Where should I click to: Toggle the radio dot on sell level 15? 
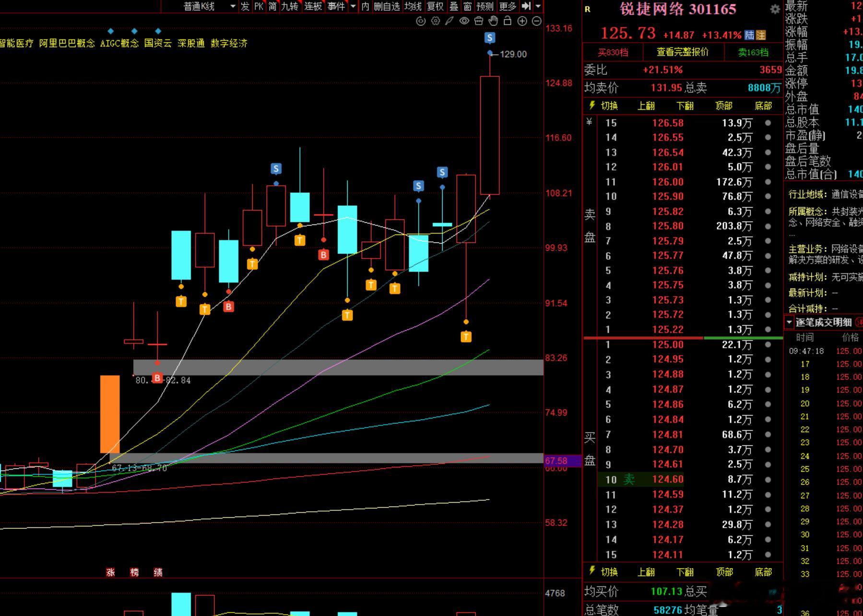[768, 123]
